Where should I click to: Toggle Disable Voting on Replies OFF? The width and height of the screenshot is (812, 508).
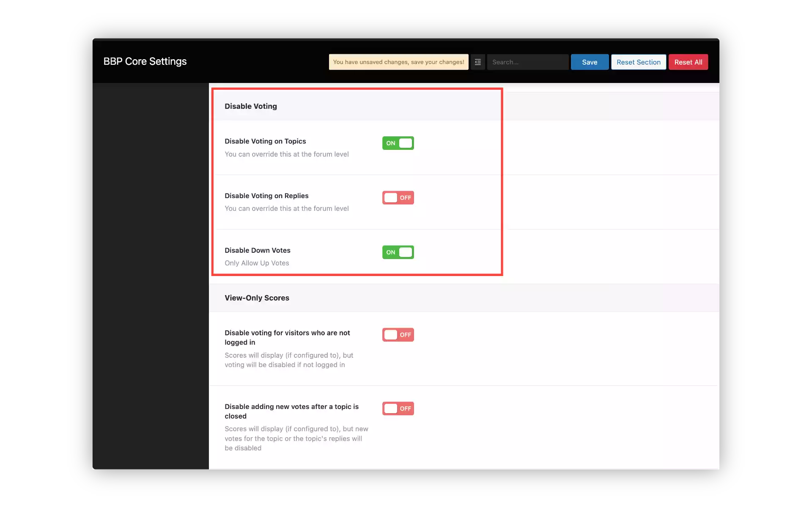398,197
